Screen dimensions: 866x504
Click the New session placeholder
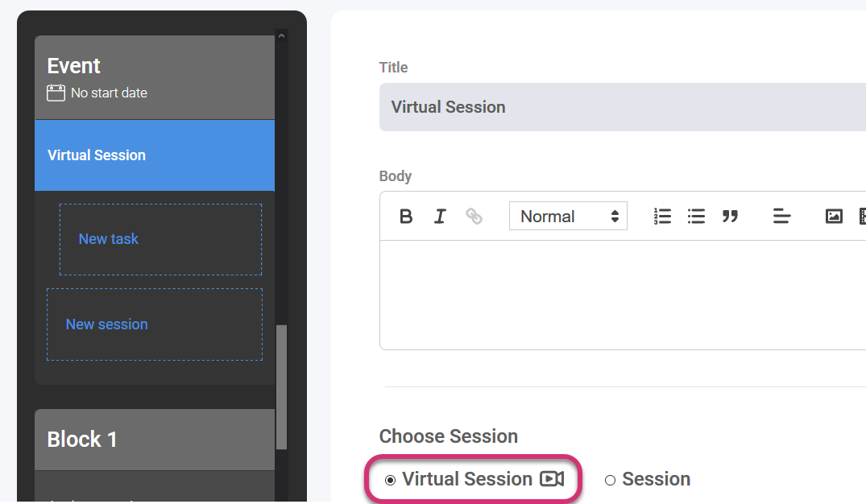click(x=155, y=324)
